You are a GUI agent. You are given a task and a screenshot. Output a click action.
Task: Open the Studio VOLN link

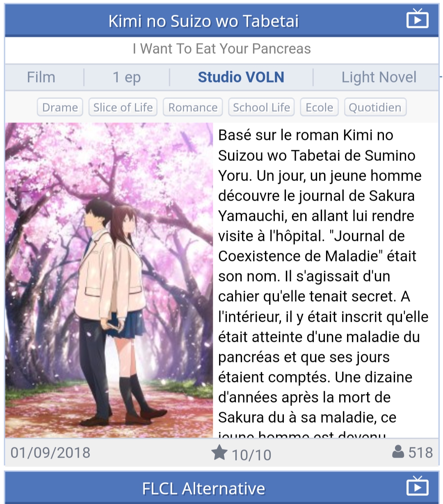pos(241,77)
